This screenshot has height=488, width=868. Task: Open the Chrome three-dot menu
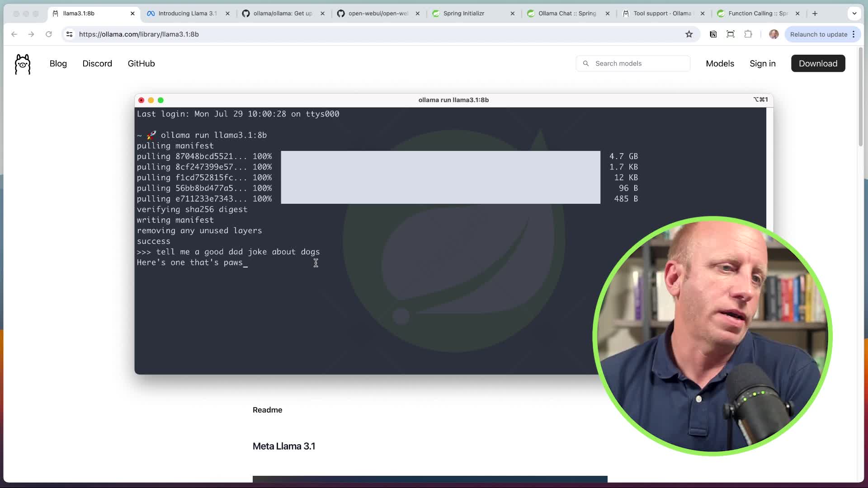click(x=854, y=34)
